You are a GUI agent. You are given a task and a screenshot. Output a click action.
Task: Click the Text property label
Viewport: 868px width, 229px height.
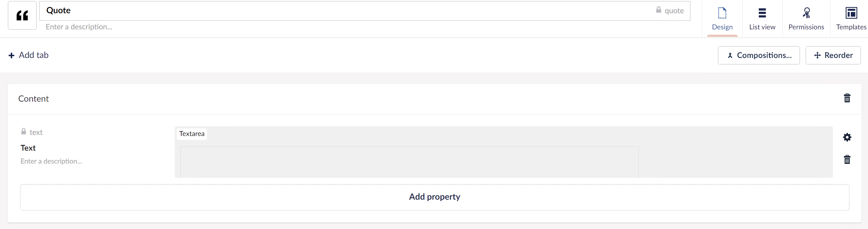tap(28, 148)
